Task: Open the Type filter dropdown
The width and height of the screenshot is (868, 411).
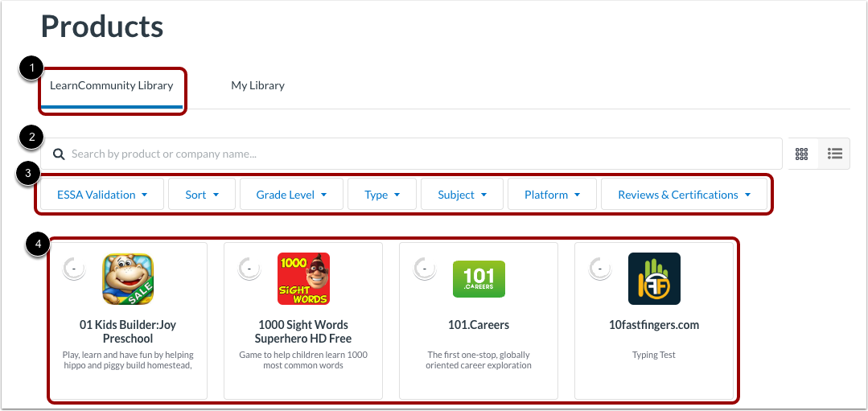Action: (382, 195)
